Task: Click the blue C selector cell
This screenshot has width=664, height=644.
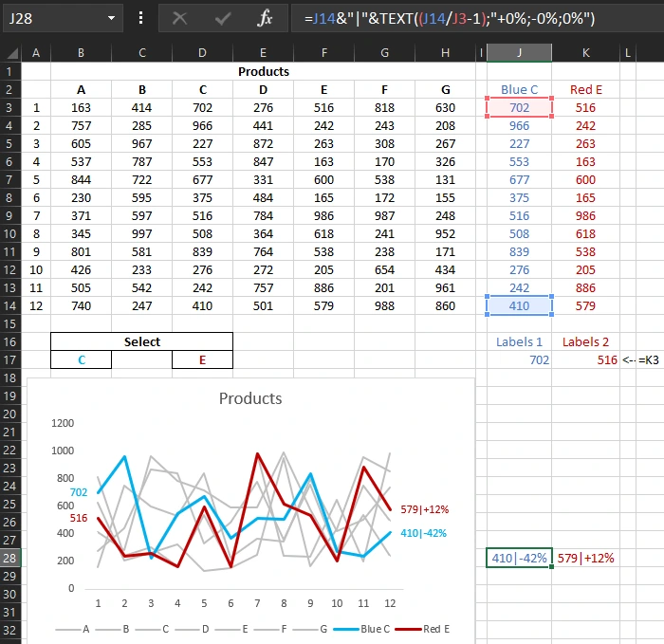Action: (x=82, y=359)
